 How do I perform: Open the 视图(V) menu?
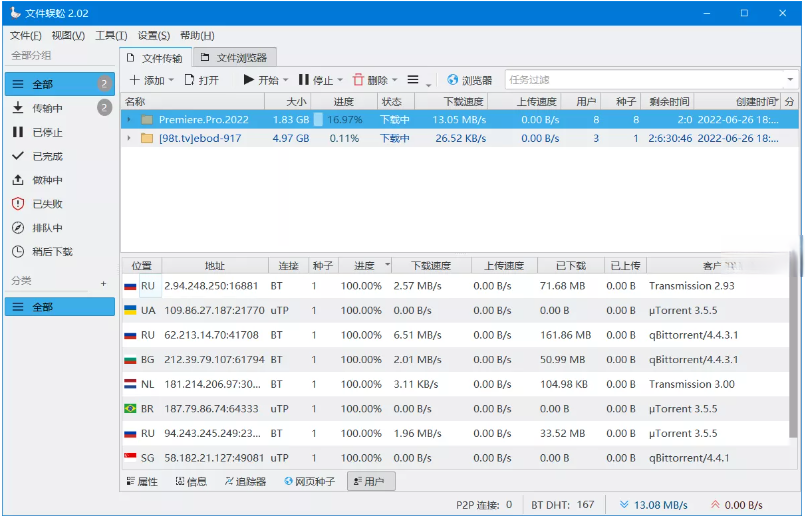tap(68, 35)
